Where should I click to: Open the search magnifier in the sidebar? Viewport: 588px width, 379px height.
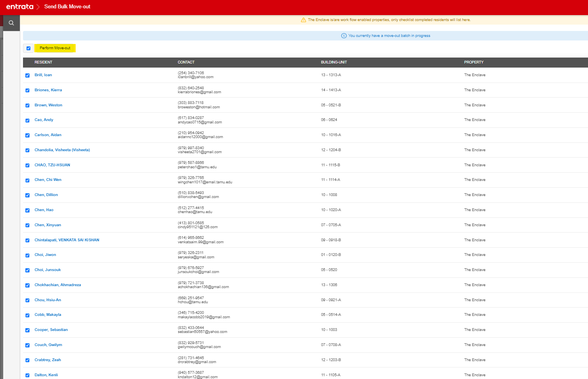pos(11,23)
